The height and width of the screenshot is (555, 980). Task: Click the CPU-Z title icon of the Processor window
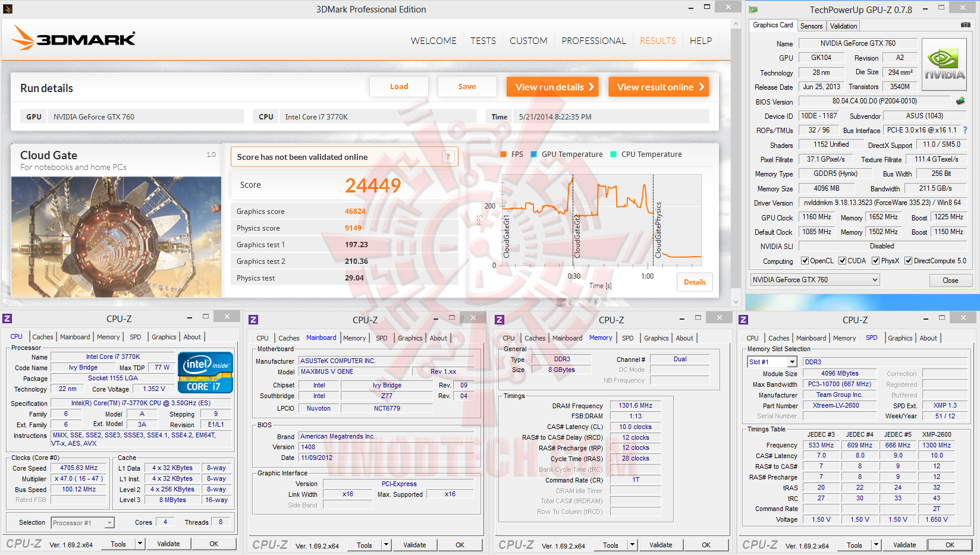[x=7, y=319]
